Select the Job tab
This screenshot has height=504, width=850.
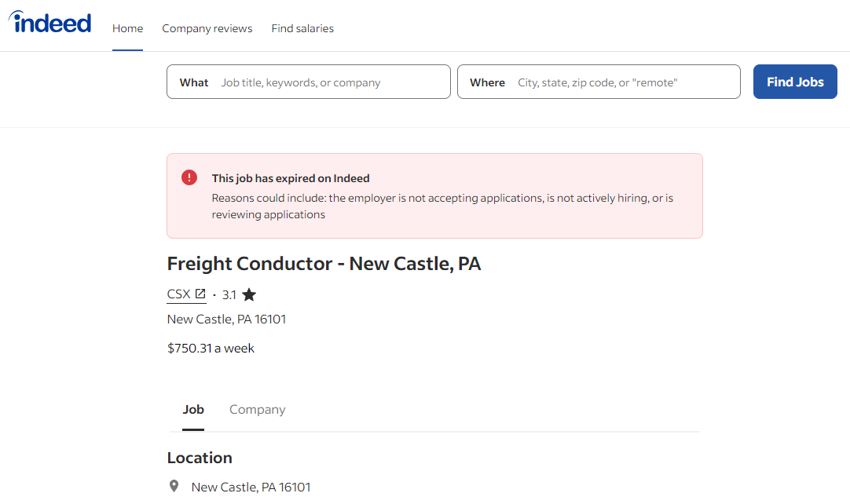point(193,410)
